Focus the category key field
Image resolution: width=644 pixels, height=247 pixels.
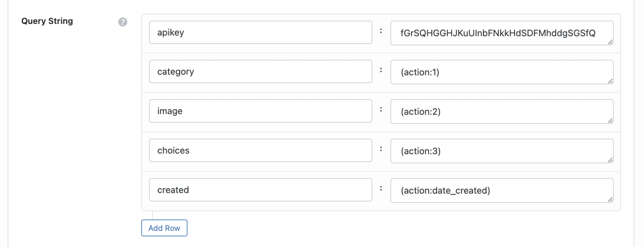(x=260, y=72)
